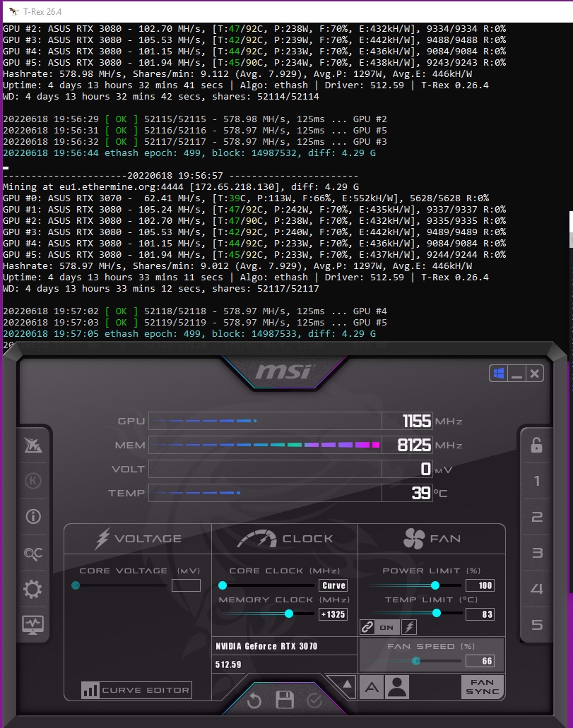Click the Fan section fan icon
The width and height of the screenshot is (573, 728).
(413, 539)
